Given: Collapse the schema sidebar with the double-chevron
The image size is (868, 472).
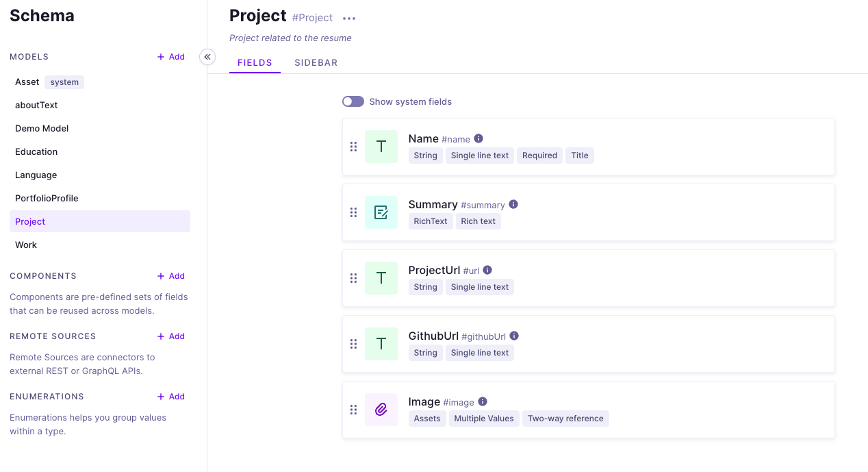Looking at the screenshot, I should tap(207, 57).
